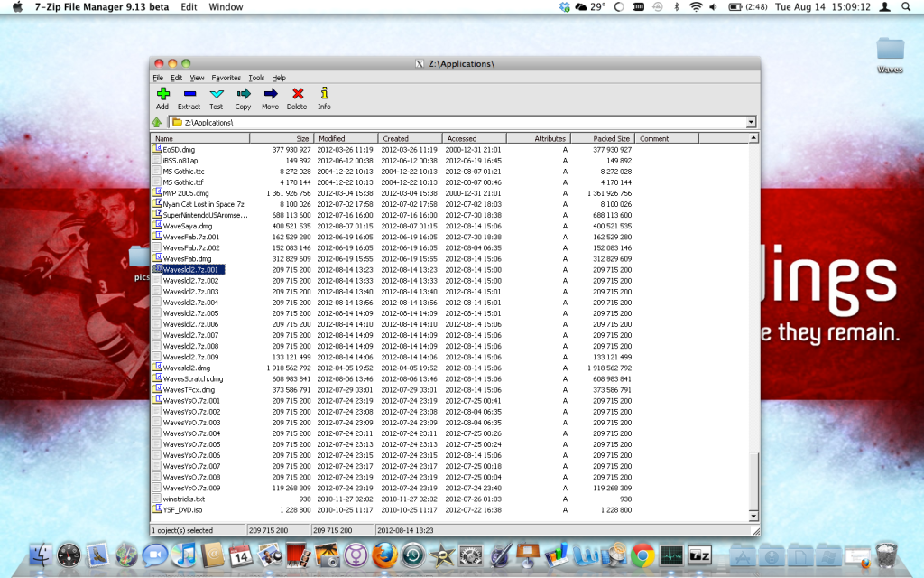Sort by the Packed Size column header
The width and height of the screenshot is (924, 578).
click(x=603, y=138)
